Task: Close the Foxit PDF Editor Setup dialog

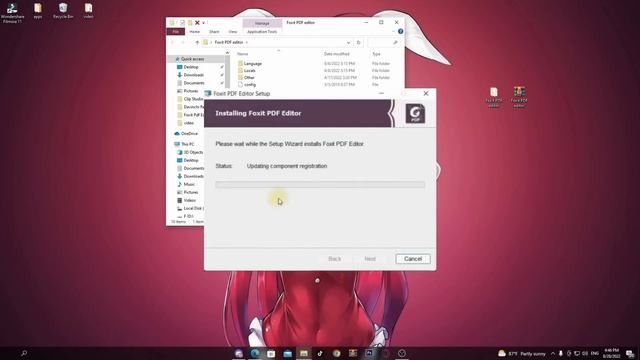Action: (426, 93)
